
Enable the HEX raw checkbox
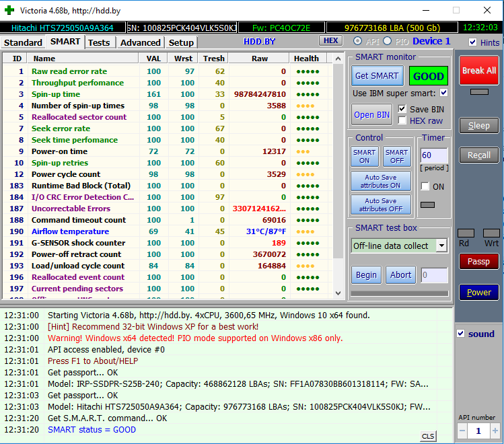[402, 120]
